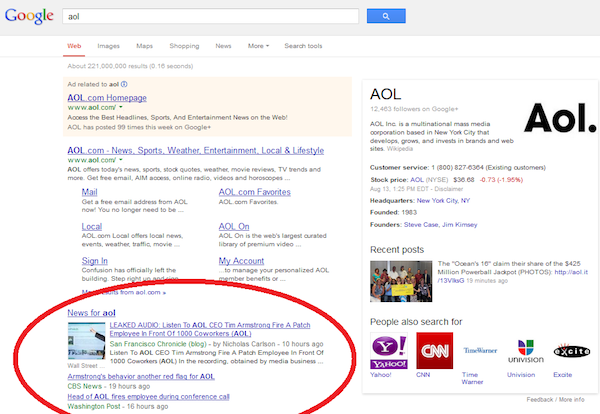The height and width of the screenshot is (414, 600).
Task: Open the 'My Account' sitelink
Action: pos(241,261)
